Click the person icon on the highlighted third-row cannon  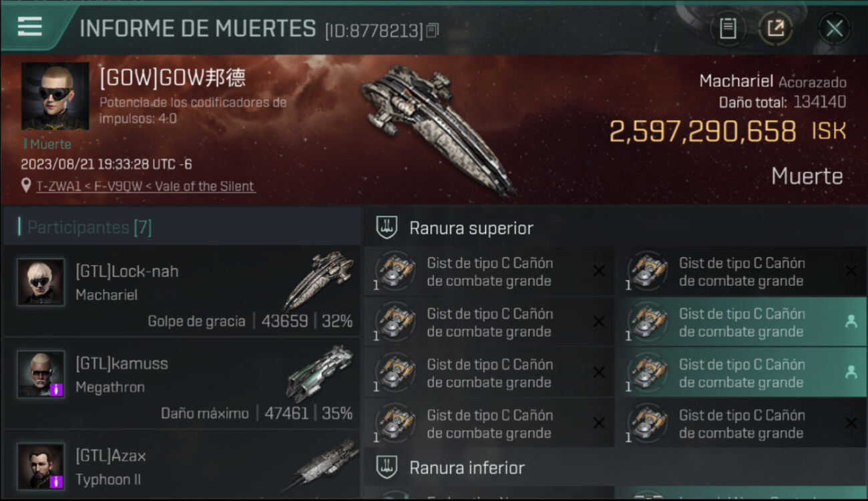pyautogui.click(x=851, y=373)
